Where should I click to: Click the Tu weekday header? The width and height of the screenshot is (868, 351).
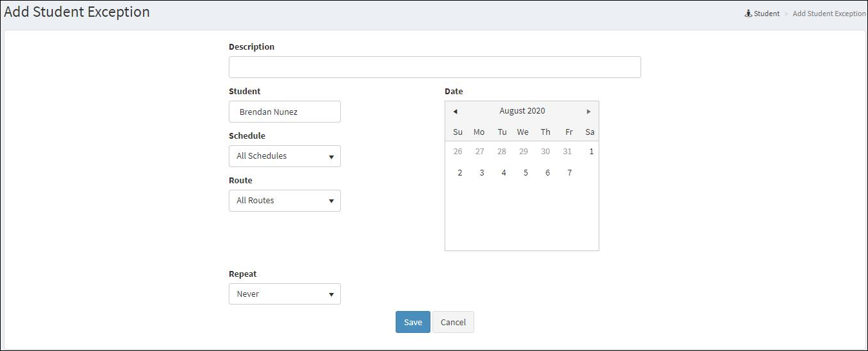click(x=502, y=132)
